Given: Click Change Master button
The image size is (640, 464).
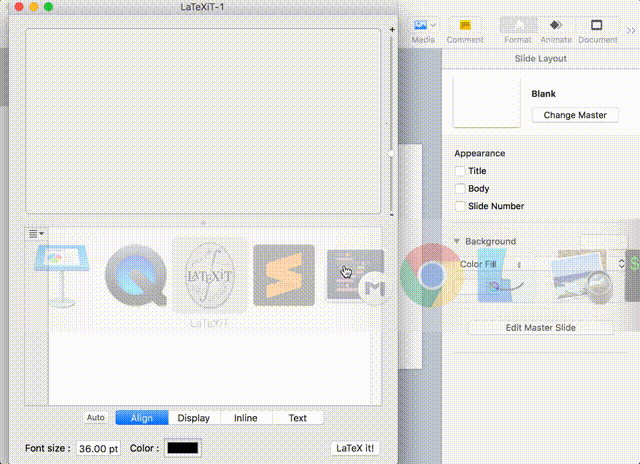Looking at the screenshot, I should [x=575, y=115].
